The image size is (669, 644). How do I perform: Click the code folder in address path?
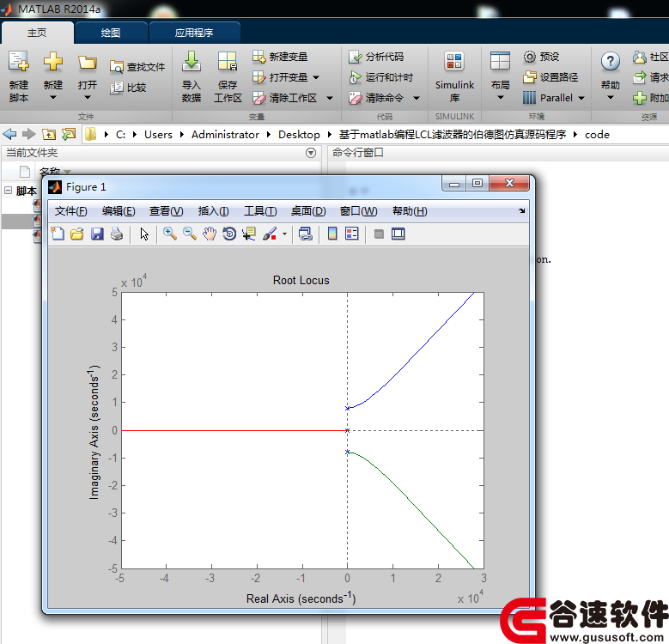[x=597, y=135]
